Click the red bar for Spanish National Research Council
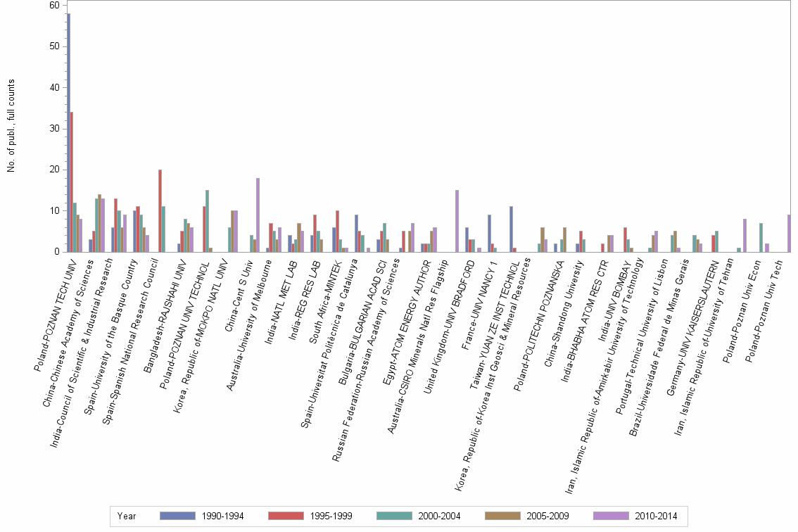Image resolution: width=798 pixels, height=532 pixels. [x=160, y=211]
